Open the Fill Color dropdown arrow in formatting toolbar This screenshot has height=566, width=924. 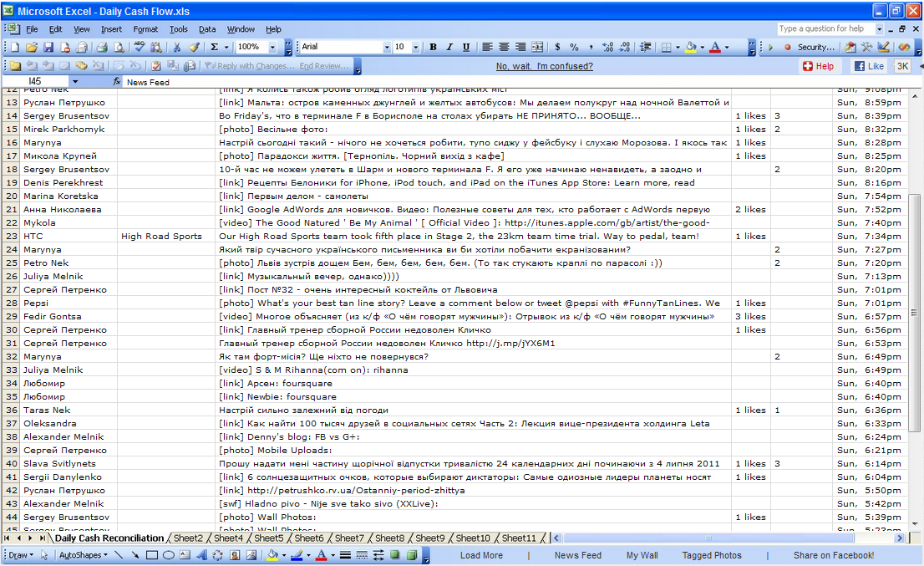703,47
